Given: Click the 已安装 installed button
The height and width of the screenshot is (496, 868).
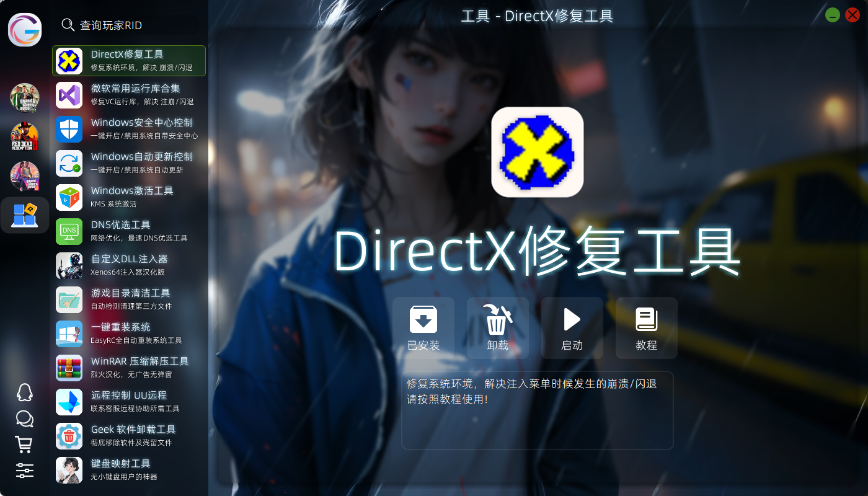Looking at the screenshot, I should click(423, 328).
